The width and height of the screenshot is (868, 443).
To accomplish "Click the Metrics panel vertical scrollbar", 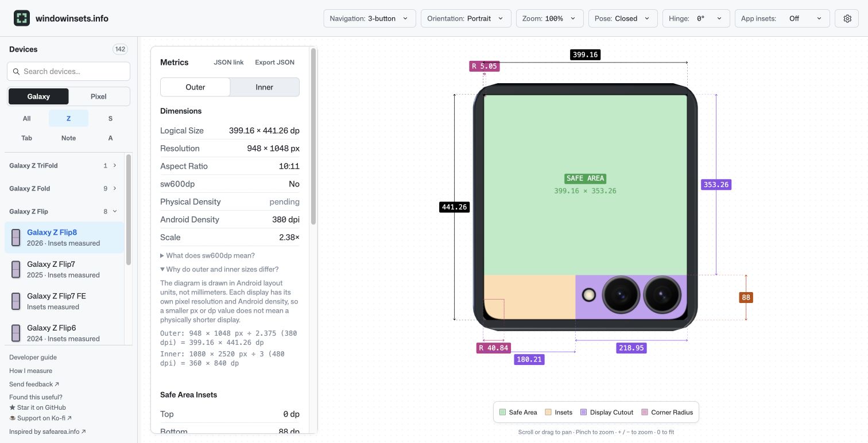I will coord(313,137).
